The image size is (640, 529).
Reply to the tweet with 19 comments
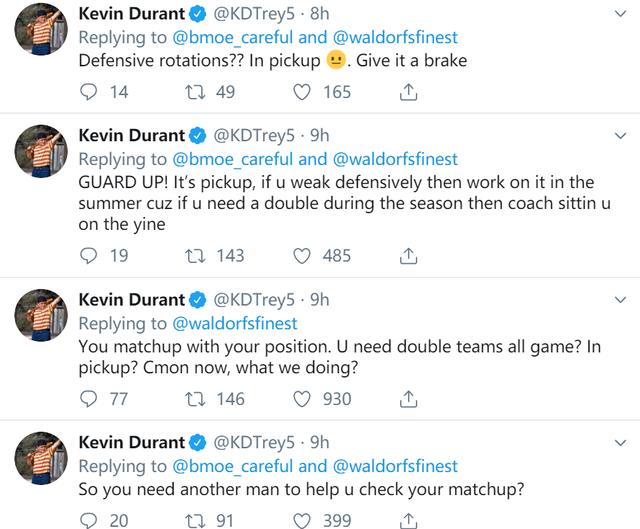click(88, 256)
